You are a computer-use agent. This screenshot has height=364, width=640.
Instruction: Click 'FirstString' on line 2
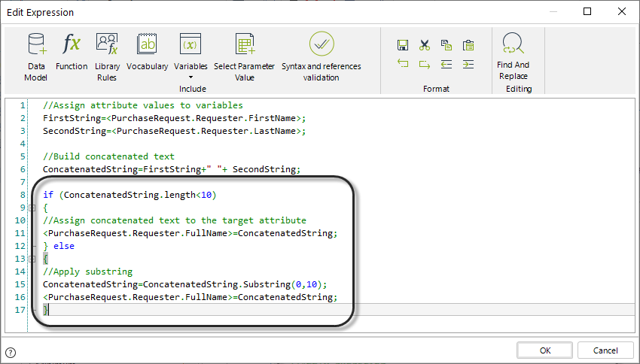coord(72,118)
